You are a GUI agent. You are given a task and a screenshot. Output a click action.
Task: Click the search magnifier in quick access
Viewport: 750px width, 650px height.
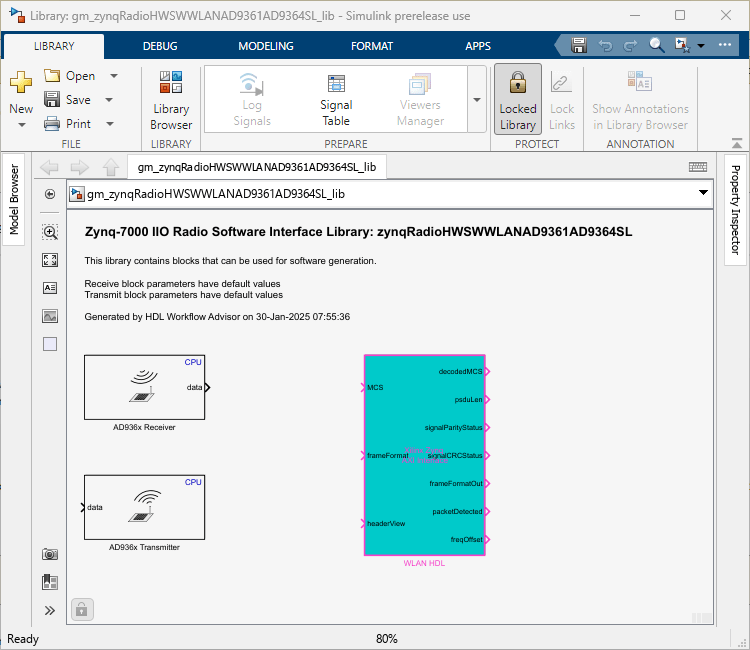[x=656, y=45]
